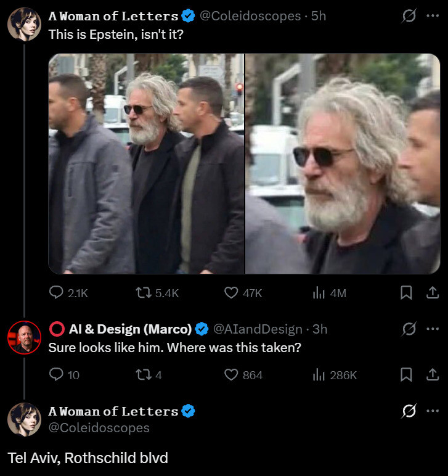Reply to Marco's comment with 10 replies
448x476 pixels.
click(56, 374)
